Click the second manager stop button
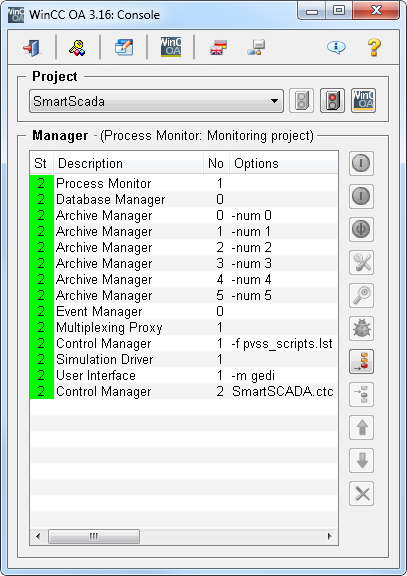The height and width of the screenshot is (576, 407). click(x=361, y=196)
